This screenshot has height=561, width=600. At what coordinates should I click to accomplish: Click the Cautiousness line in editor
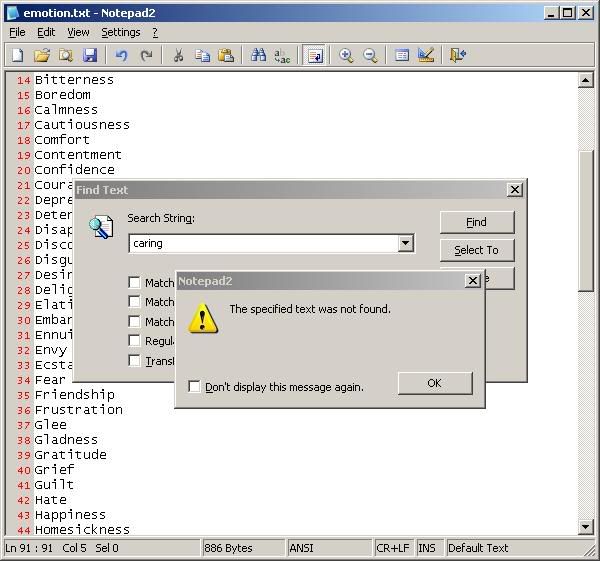pos(82,125)
